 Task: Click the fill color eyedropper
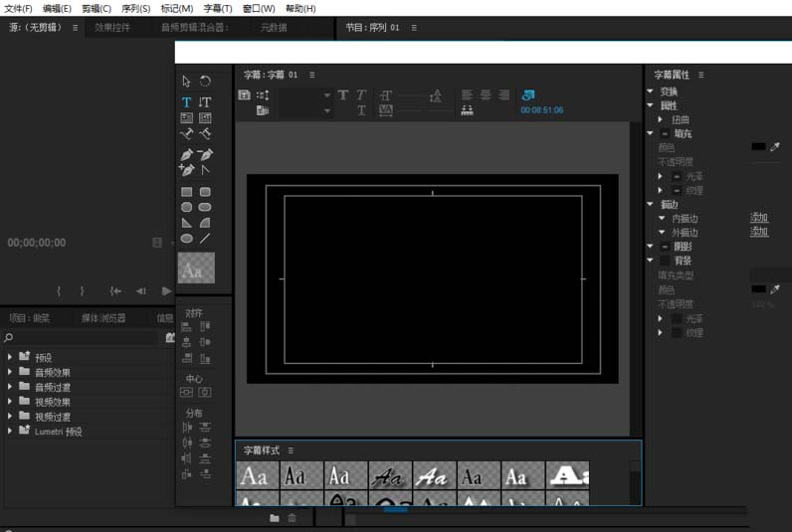[x=776, y=147]
